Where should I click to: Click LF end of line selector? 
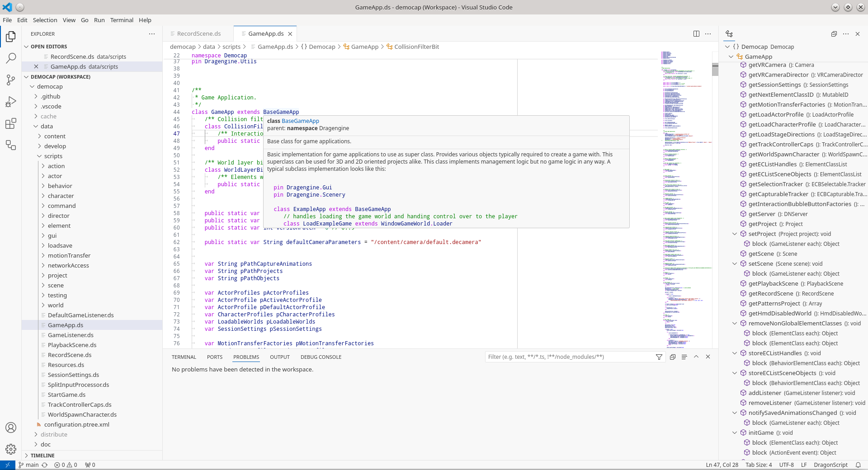point(804,465)
